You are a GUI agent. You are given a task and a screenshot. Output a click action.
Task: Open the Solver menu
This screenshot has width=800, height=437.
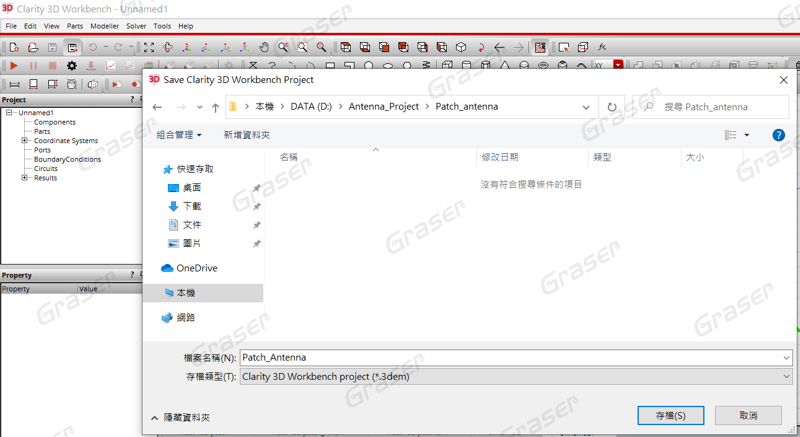[x=136, y=26]
